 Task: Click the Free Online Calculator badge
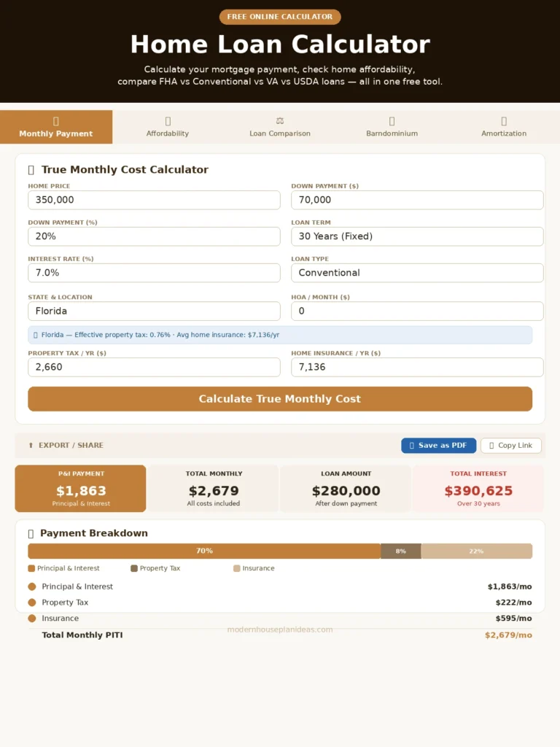tap(280, 17)
